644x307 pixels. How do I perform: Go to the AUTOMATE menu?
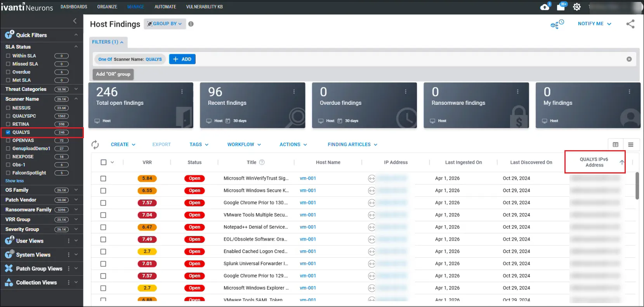(165, 7)
